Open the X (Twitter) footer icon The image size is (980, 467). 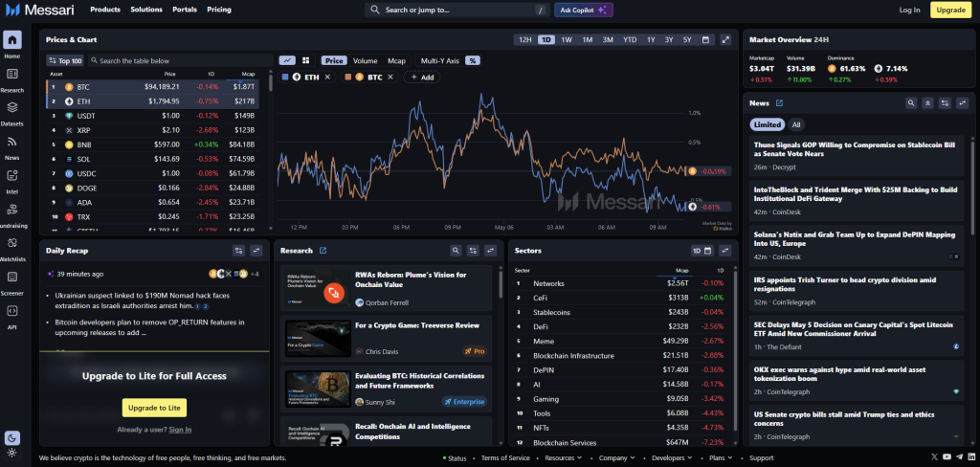[935, 457]
